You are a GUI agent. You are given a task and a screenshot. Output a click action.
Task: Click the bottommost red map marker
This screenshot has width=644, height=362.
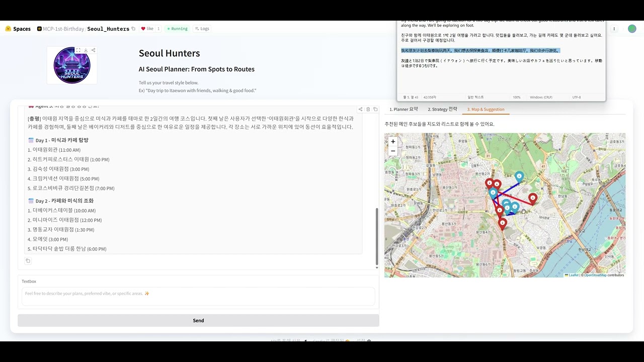pyautogui.click(x=502, y=224)
